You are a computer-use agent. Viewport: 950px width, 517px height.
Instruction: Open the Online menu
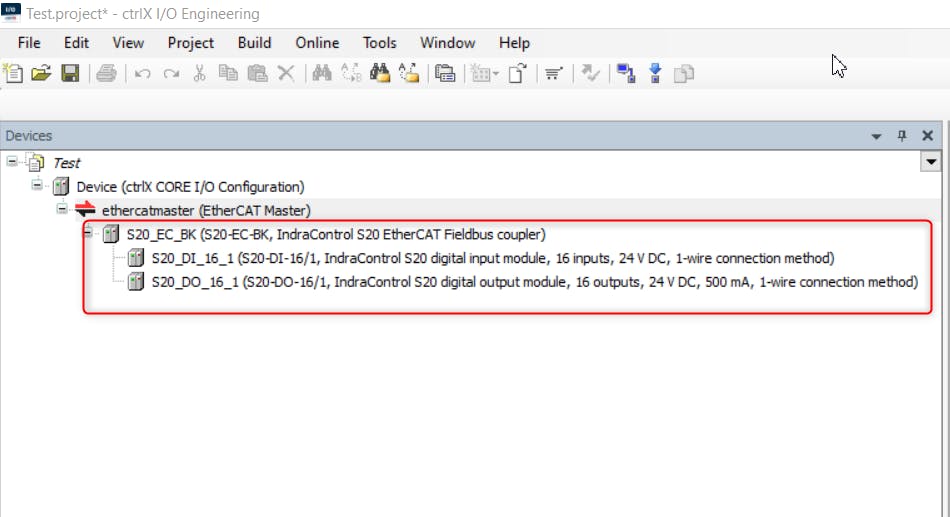point(317,43)
